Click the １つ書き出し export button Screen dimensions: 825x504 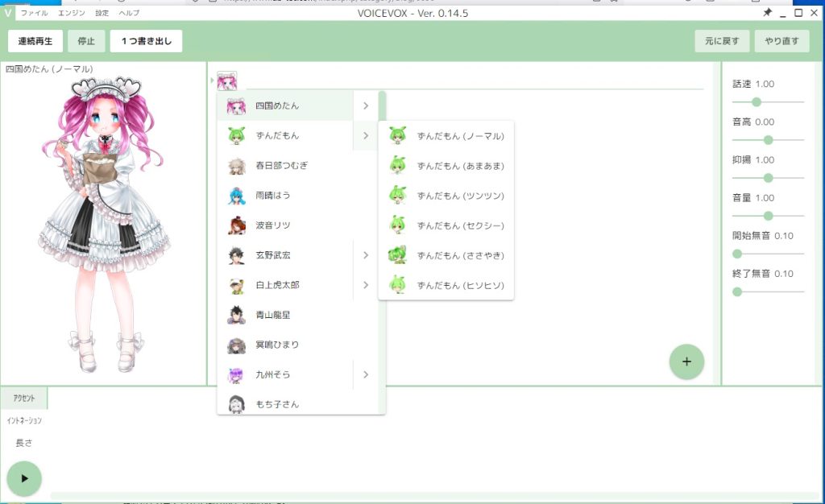pyautogui.click(x=147, y=41)
